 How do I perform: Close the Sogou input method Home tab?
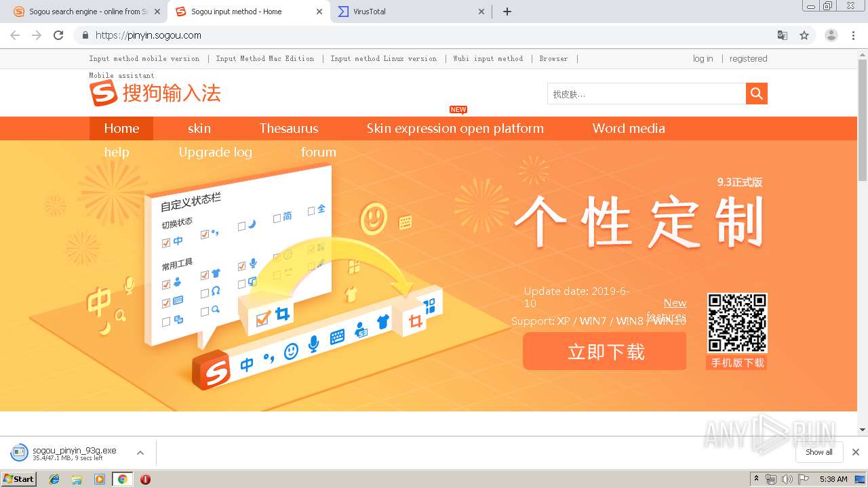tap(319, 12)
